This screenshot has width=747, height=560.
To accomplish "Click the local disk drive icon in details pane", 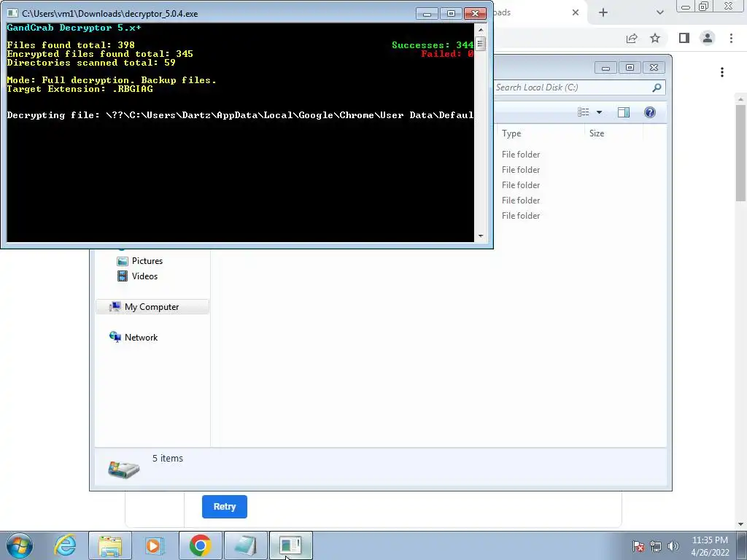I will click(123, 469).
